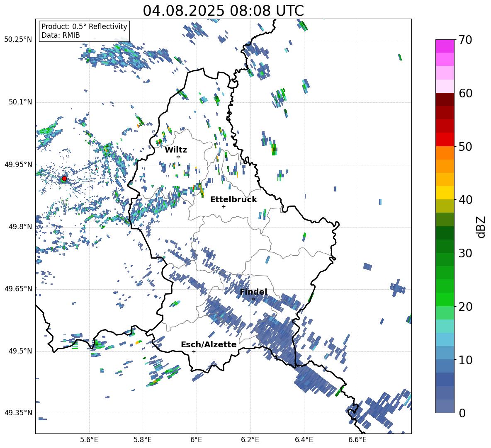The width and height of the screenshot is (491, 448).
Task: Click the 49.35°N latitude label
Action: 18,413
